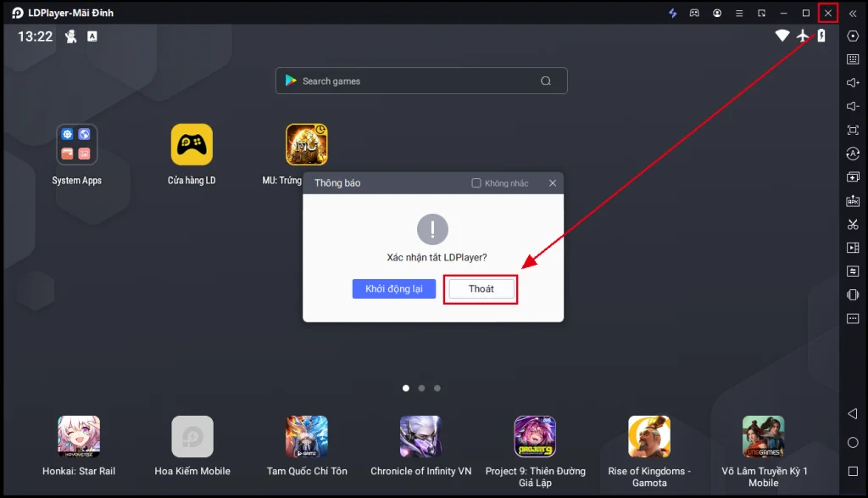Open the install APK sidebar icon
The image size is (868, 498).
point(853,200)
